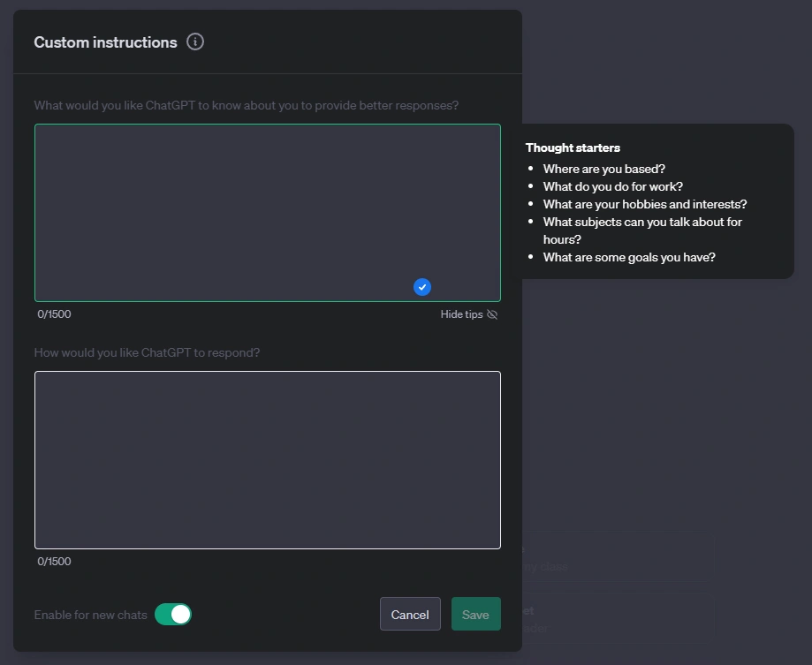Screen dimensions: 812x665
Task: Click the 'Enable for new chats' label
Action: [x=91, y=615]
